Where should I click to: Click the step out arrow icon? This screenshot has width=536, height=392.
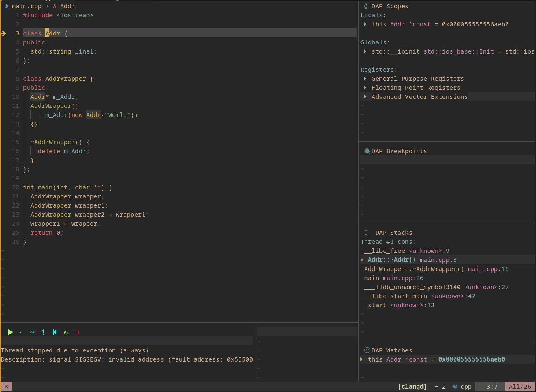43,332
